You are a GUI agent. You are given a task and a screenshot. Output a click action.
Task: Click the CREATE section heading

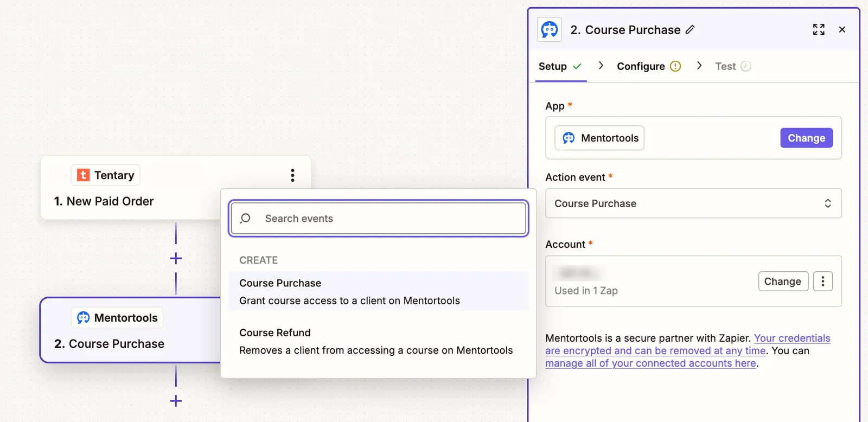(258, 260)
